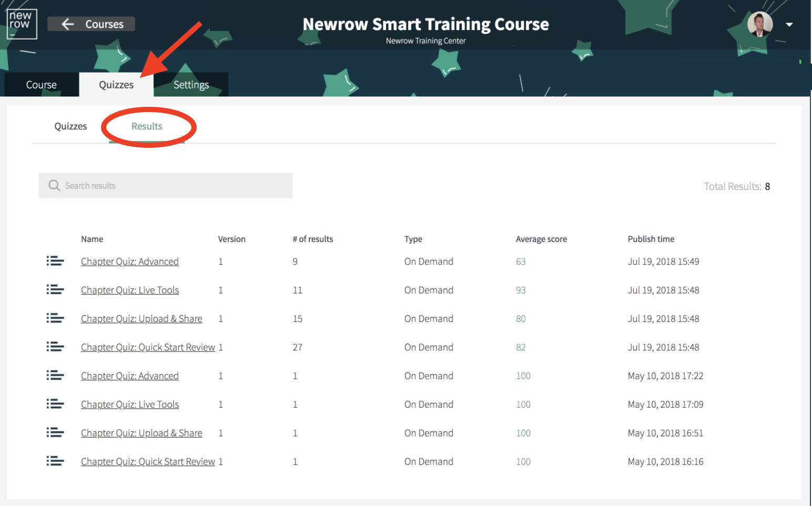Image resolution: width=812 pixels, height=506 pixels.
Task: Click the Name column header
Action: pos(92,239)
